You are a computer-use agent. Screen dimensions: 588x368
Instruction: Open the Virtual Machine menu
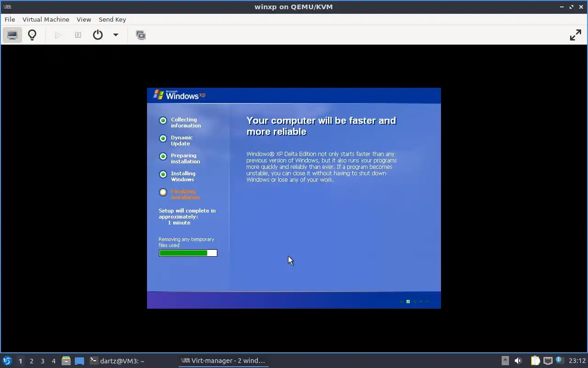point(46,19)
